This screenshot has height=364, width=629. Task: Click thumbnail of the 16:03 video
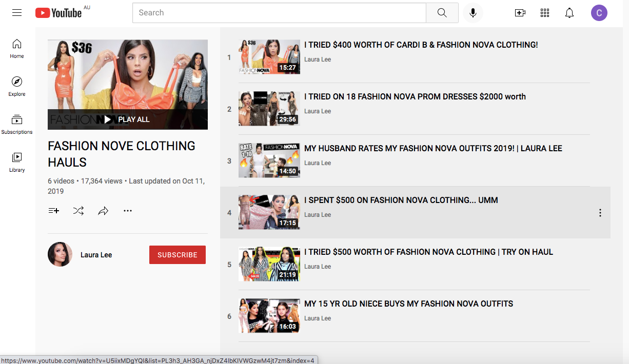pos(269,316)
